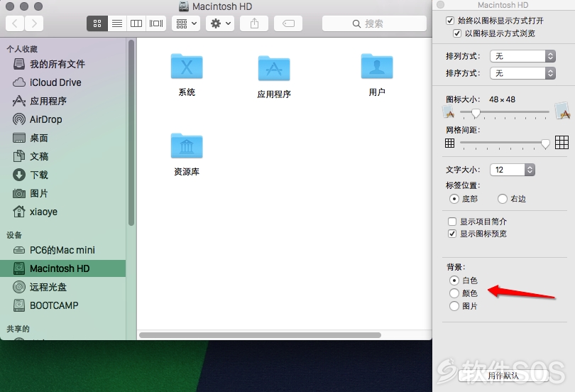
Task: Select BOOTCAMP volume in sidebar
Action: pos(63,305)
